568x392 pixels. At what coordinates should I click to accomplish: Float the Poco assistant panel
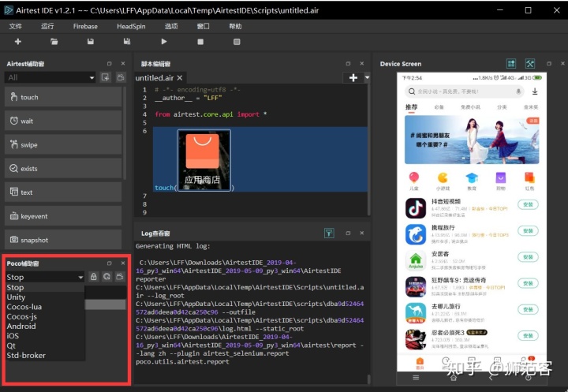(x=110, y=263)
